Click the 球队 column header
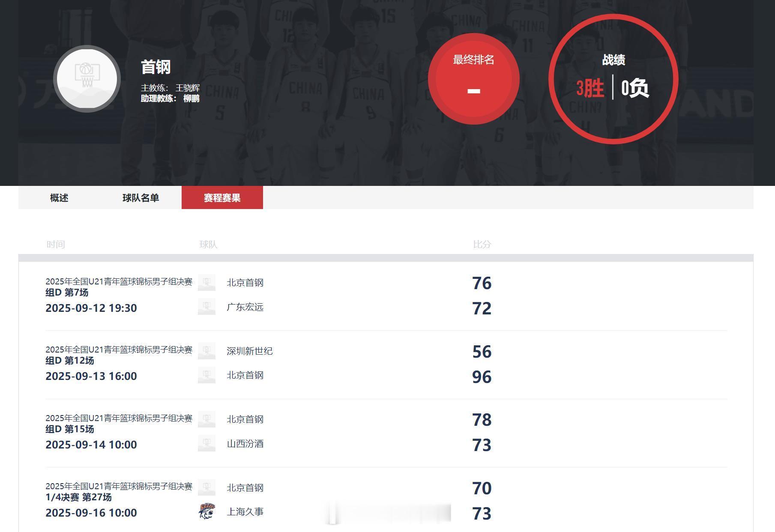Screen dimensions: 775x532 point(209,245)
